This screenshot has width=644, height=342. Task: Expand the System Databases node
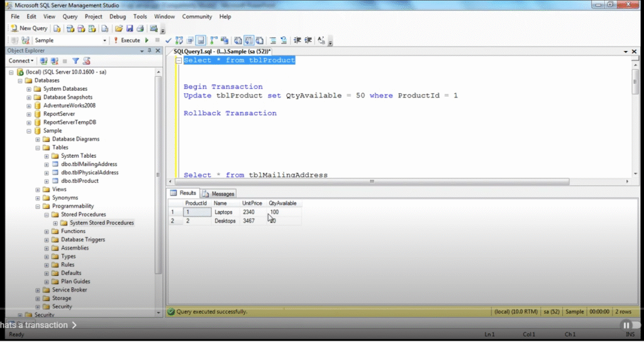tap(29, 89)
